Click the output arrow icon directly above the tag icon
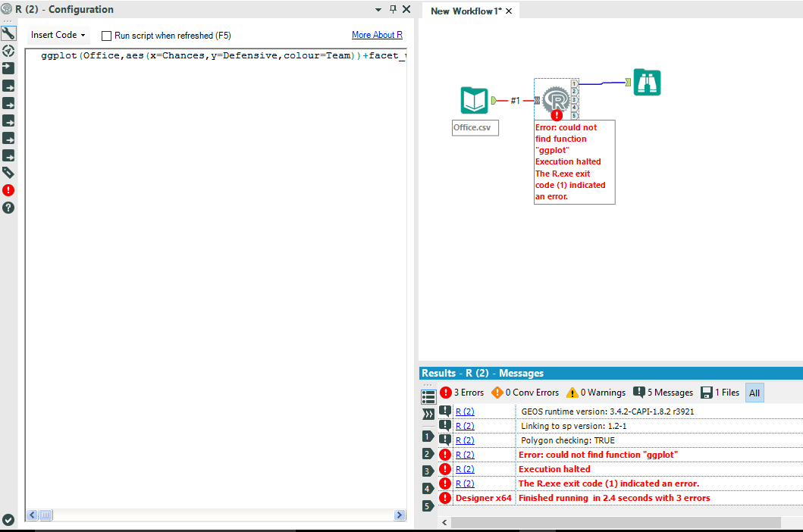The image size is (803, 532). pyautogui.click(x=8, y=155)
